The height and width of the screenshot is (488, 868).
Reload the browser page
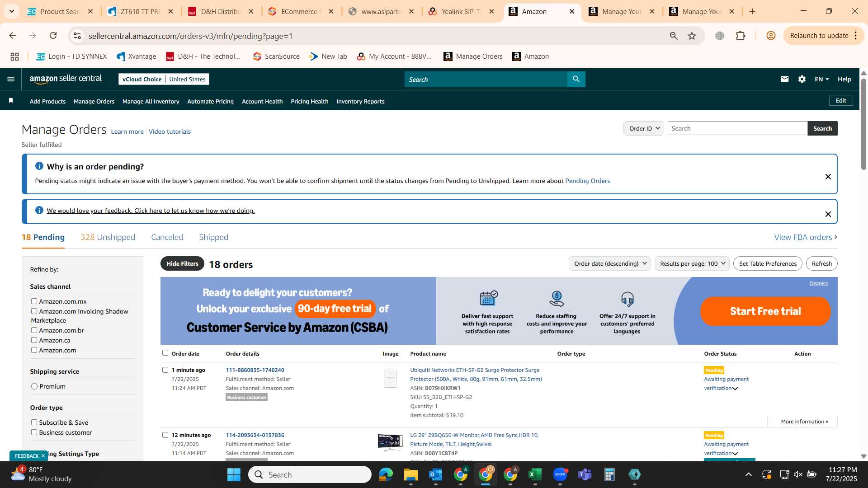(53, 36)
